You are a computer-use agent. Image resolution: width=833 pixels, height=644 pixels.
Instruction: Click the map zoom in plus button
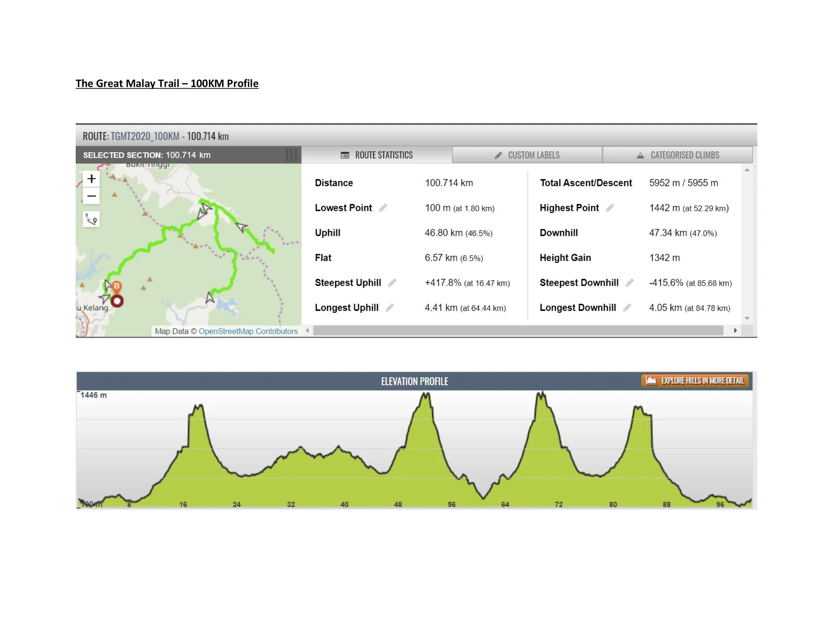[91, 179]
